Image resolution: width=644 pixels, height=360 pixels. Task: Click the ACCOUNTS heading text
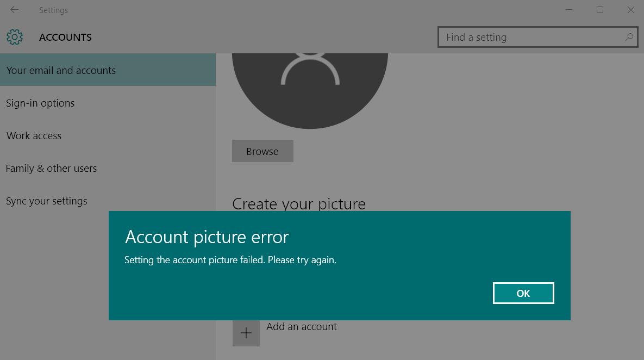point(65,38)
